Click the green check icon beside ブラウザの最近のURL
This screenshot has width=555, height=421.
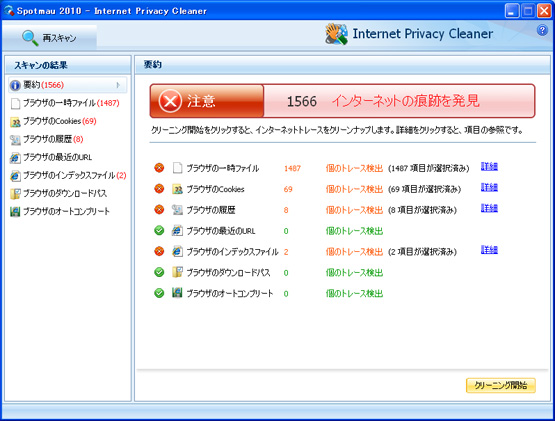coord(159,231)
